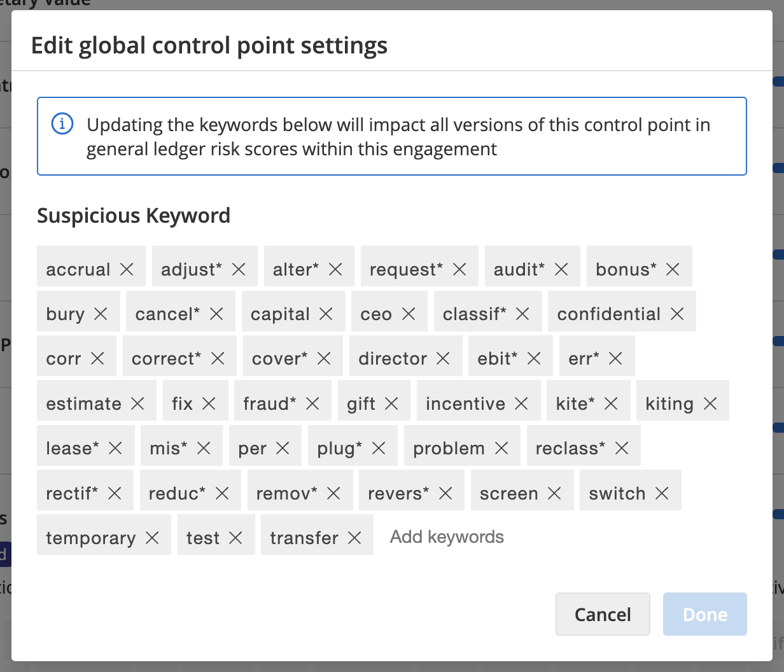784x672 pixels.
Task: Remove the "test" keyword chip
Action: [236, 537]
